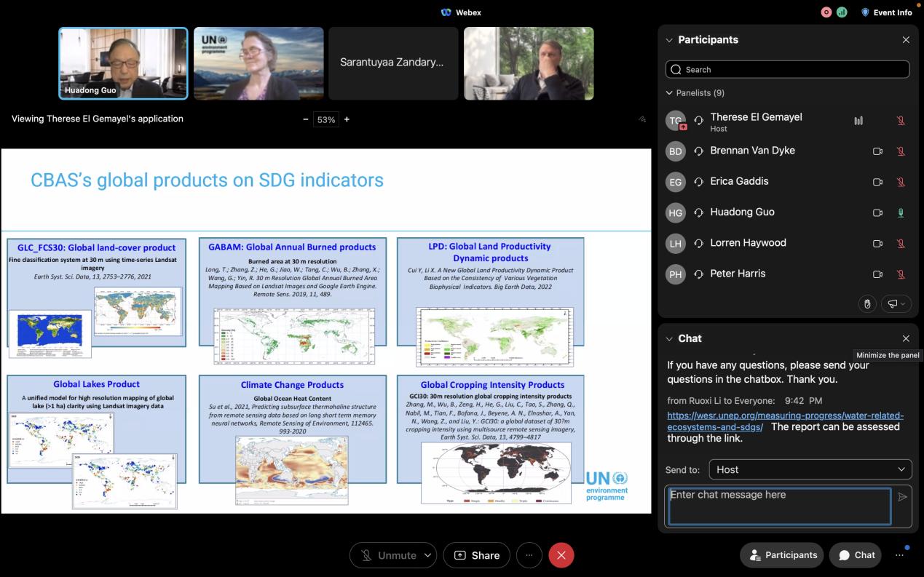Viewport: 924px width, 577px height.
Task: Click the raise hand icon
Action: click(x=866, y=304)
